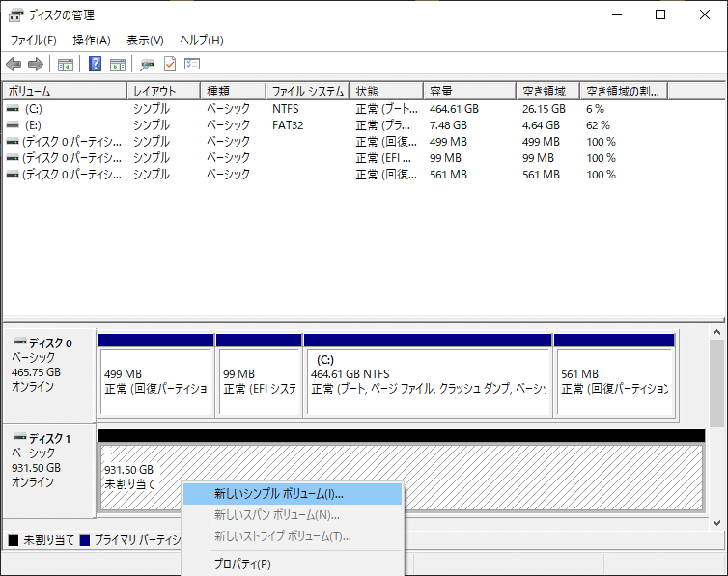The image size is (728, 576).
Task: Click the Show/Hide Console Tree icon
Action: coord(66,65)
